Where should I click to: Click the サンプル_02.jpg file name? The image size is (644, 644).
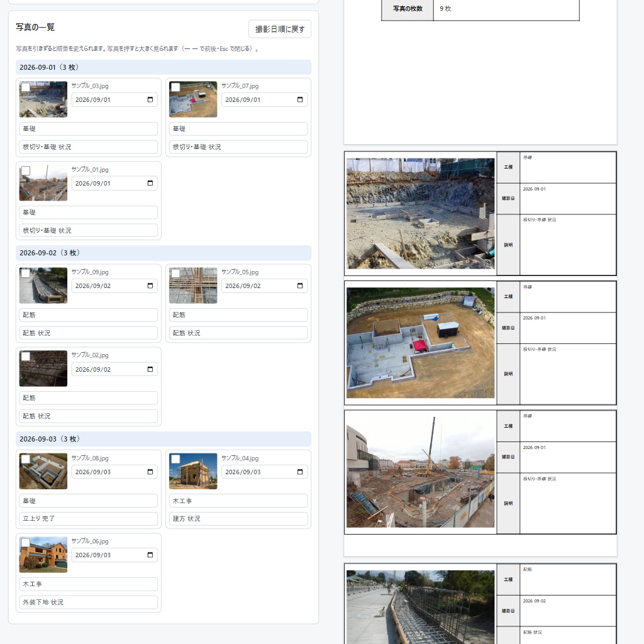[x=90, y=355]
